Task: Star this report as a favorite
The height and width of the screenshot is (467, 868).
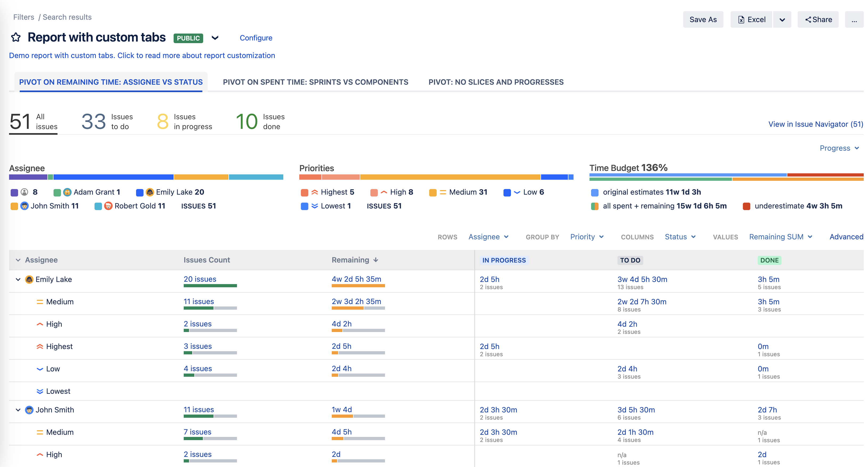Action: point(16,37)
